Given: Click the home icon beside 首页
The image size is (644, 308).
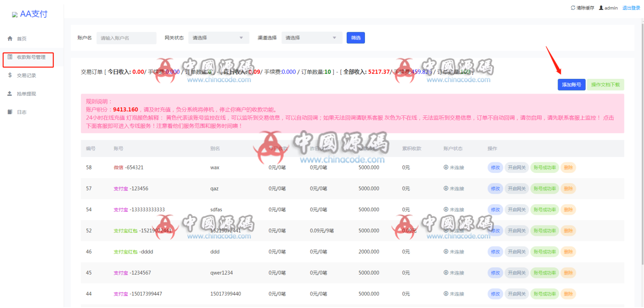Looking at the screenshot, I should pyautogui.click(x=10, y=38).
